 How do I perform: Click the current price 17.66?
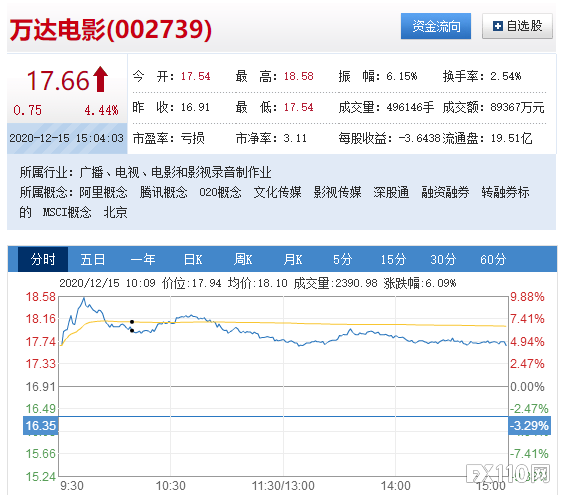point(58,80)
